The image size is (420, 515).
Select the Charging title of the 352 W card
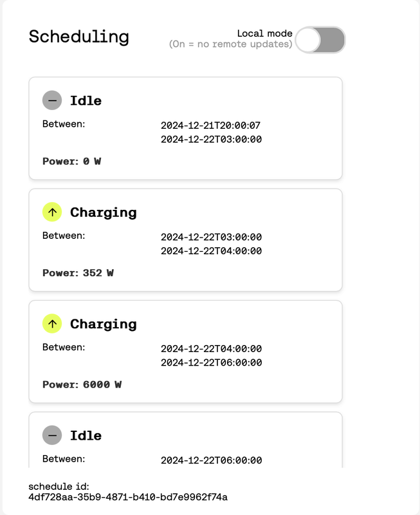tap(103, 212)
